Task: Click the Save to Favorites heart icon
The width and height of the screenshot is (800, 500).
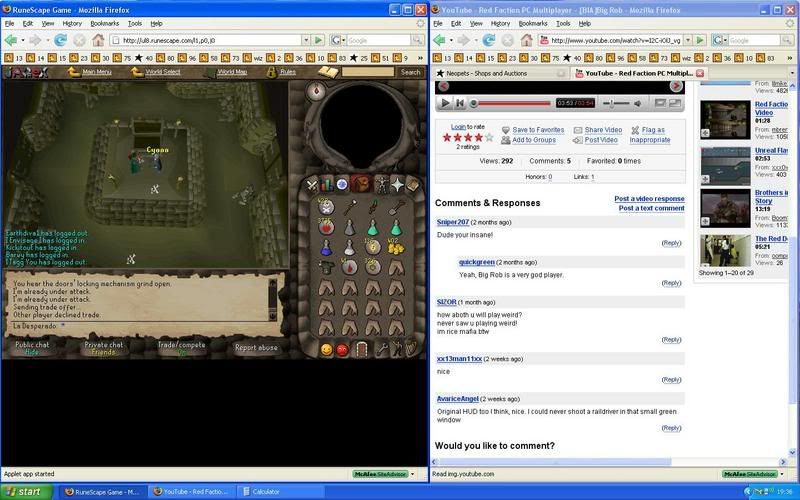Action: [506, 130]
